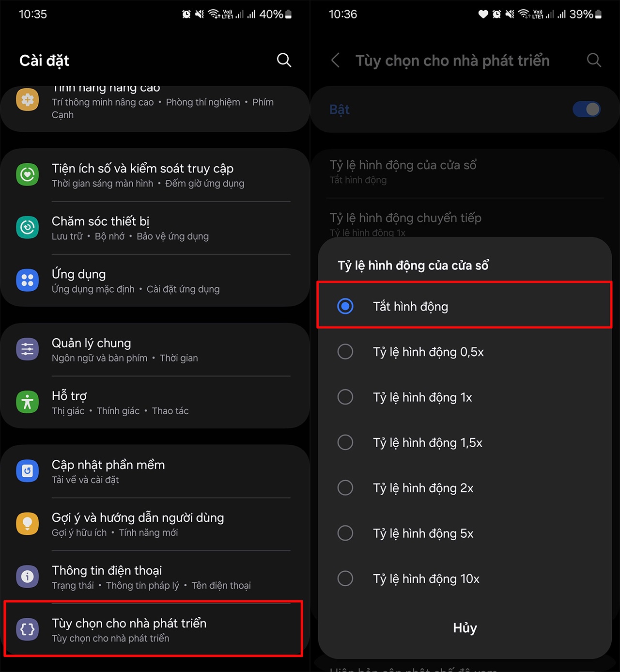Tap the search icon in Cài đặt header
The image size is (620, 672).
tap(284, 60)
